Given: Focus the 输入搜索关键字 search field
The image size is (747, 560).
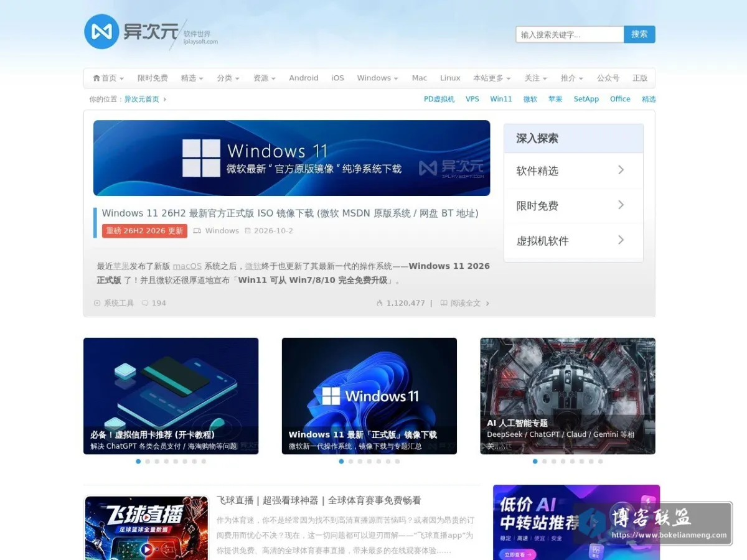Looking at the screenshot, I should point(570,34).
